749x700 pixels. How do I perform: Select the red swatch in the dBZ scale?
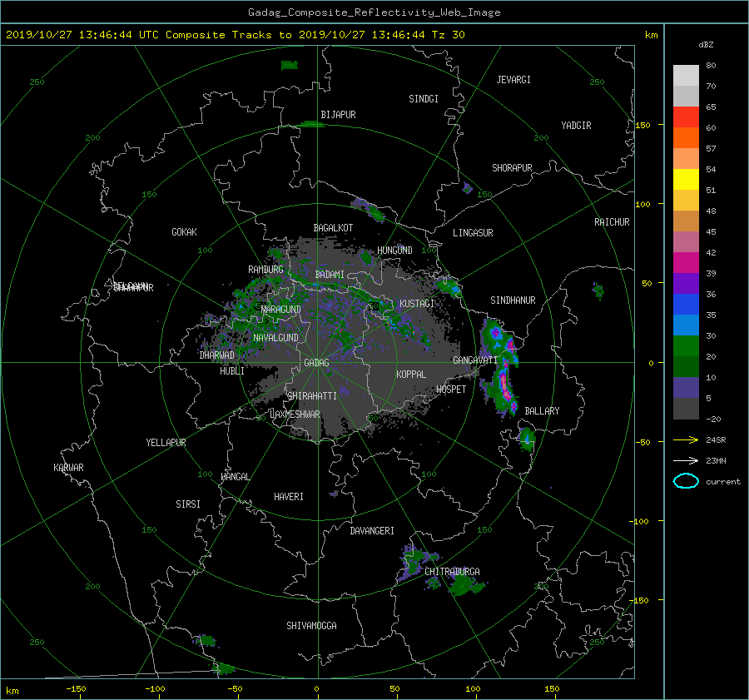coord(686,117)
